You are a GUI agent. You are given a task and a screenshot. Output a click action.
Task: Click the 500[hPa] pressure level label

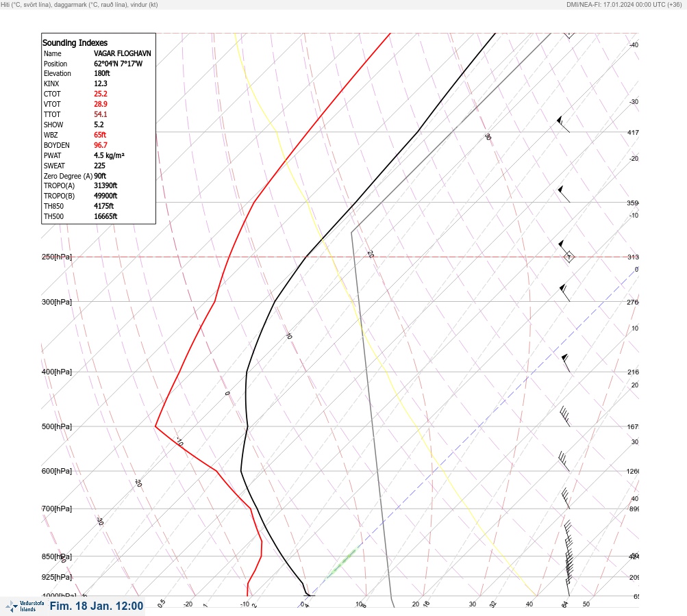coord(57,426)
